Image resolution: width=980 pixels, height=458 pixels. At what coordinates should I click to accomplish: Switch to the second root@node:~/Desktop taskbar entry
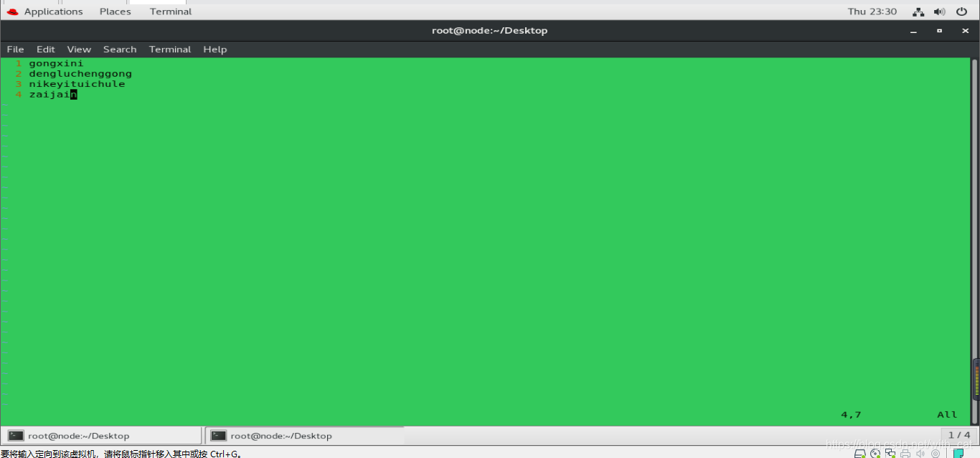click(304, 436)
